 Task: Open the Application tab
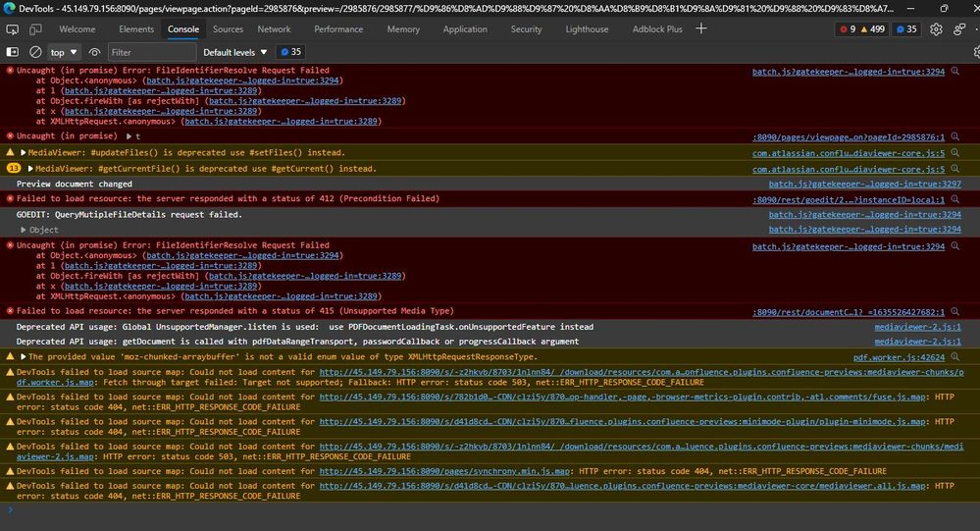[465, 29]
